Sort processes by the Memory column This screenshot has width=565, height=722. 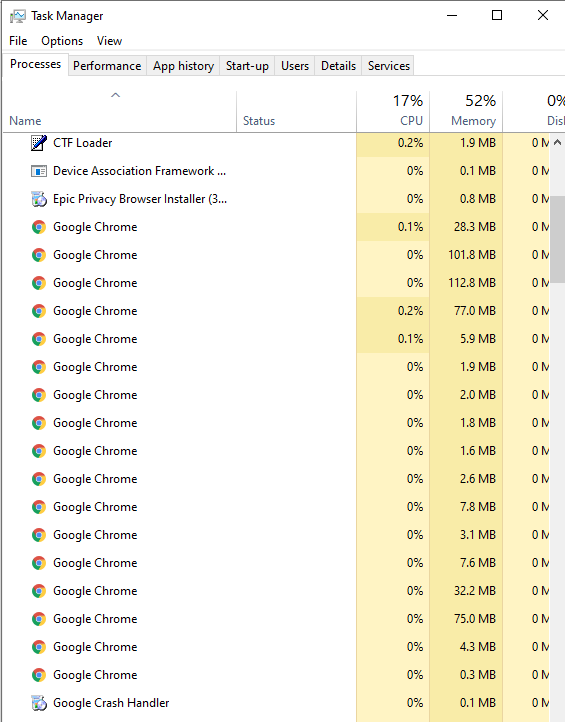pos(466,111)
